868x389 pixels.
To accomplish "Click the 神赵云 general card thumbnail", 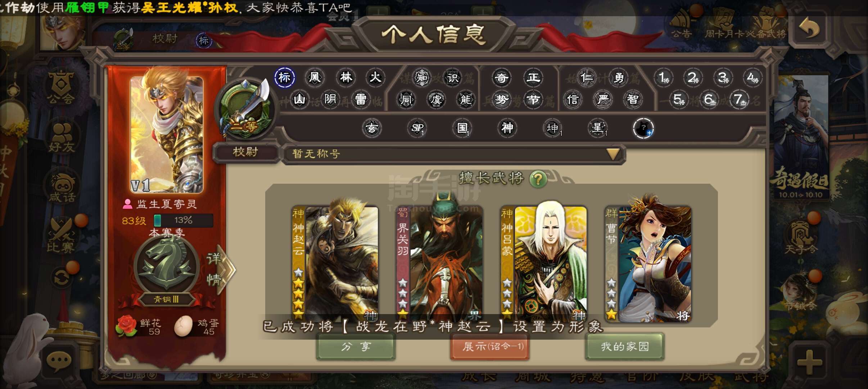I will click(335, 263).
